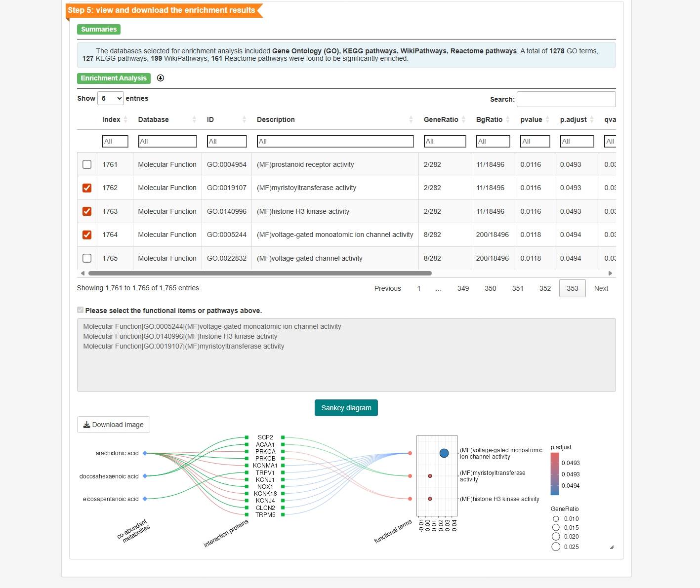Click Download image button
Viewport: 700px width, 588px height.
click(x=114, y=425)
